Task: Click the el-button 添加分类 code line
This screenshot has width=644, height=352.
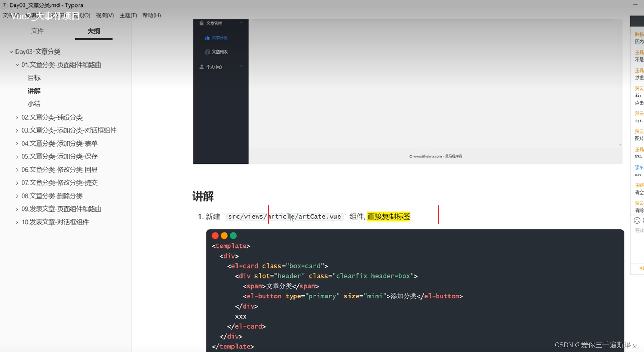Action: (353, 296)
